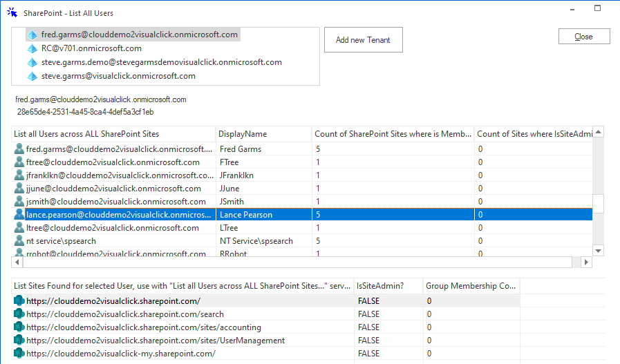
Task: Sort by Count of Sites where IsSiteAdmin header
Action: (x=534, y=134)
